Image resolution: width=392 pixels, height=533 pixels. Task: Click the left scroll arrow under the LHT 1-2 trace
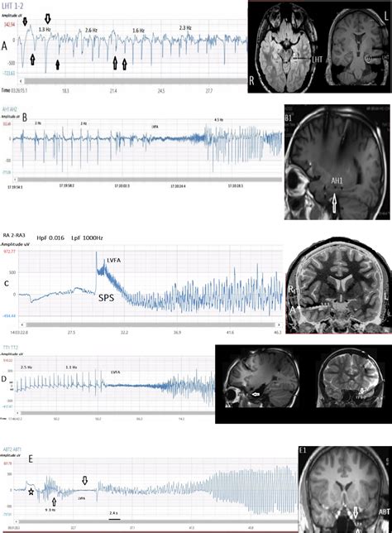[21, 81]
